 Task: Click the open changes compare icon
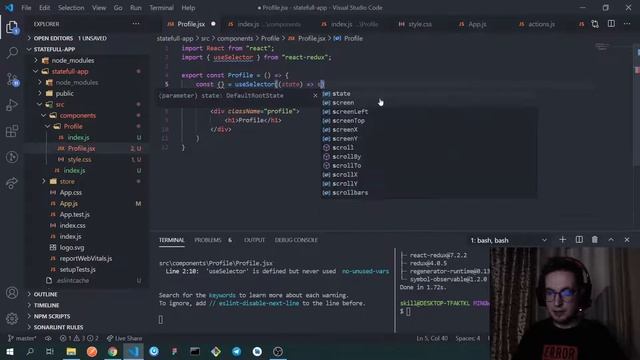coord(595,24)
